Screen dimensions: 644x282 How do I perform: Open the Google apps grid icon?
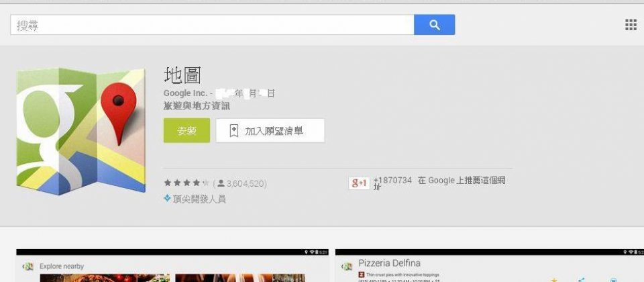tap(631, 25)
